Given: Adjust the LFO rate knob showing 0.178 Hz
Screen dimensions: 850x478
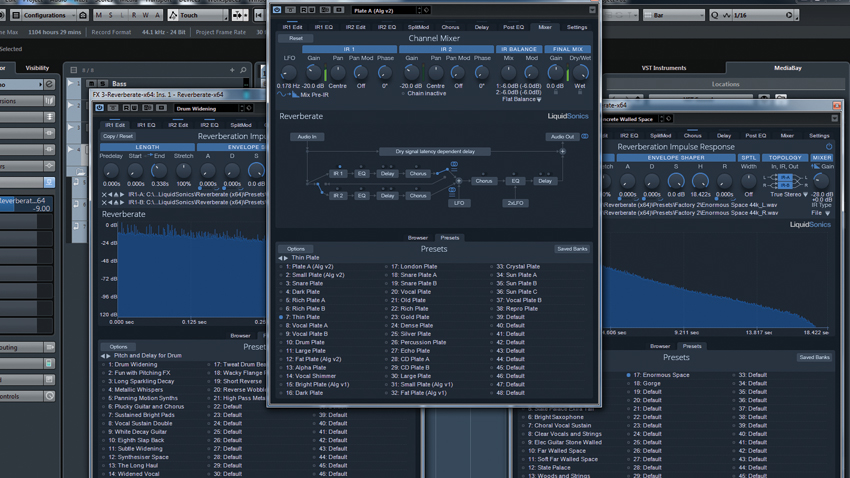Looking at the screenshot, I should coord(289,73).
